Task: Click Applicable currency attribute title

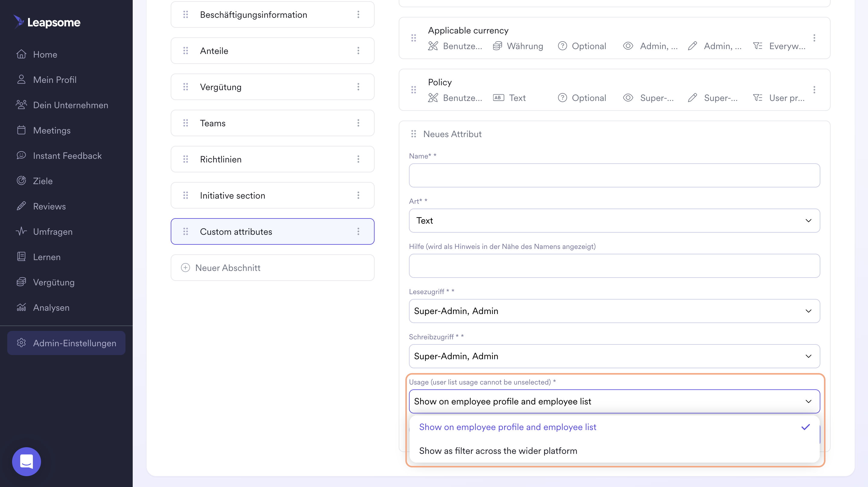Action: pyautogui.click(x=468, y=30)
